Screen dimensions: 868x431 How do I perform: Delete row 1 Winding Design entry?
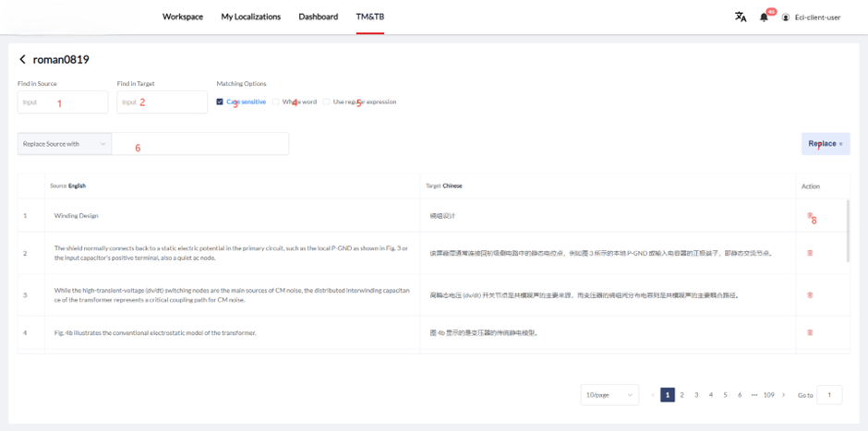click(810, 216)
